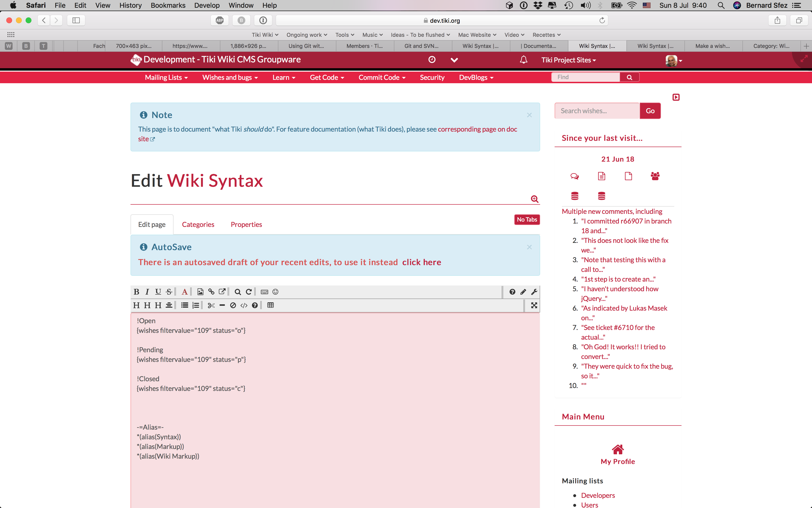This screenshot has height=508, width=812.
Task: Open toolbar admin settings with the wrench icon
Action: [x=534, y=292]
